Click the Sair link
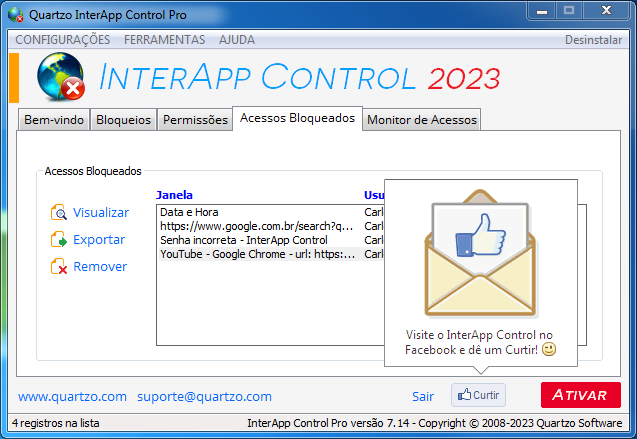This screenshot has height=439, width=637. click(423, 396)
